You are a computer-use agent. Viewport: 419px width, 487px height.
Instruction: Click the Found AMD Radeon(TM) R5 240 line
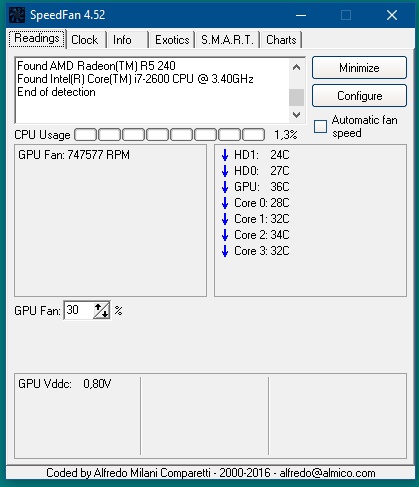tap(96, 66)
